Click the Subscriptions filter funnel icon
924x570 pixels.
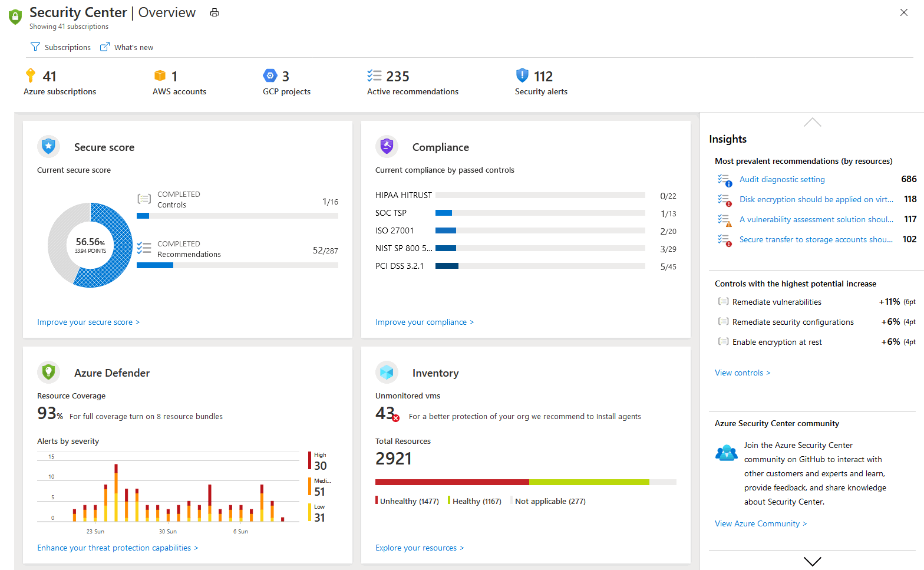pos(35,47)
